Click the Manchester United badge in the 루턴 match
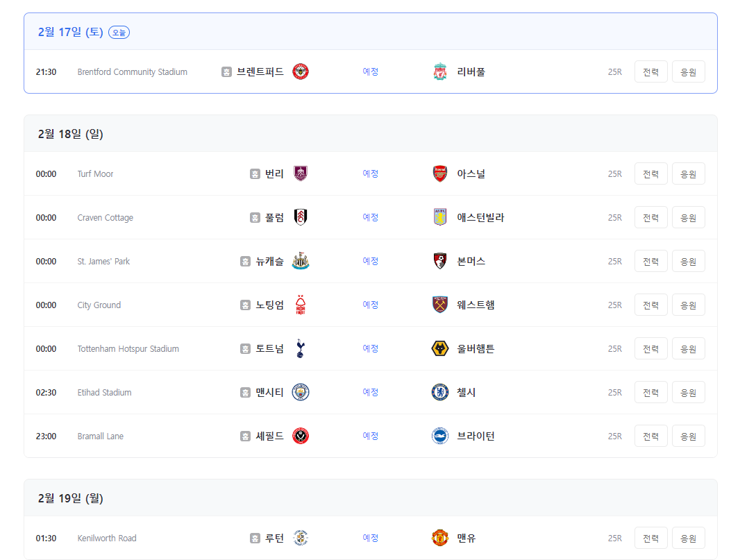Viewport: 731px width, 560px height. 439,538
